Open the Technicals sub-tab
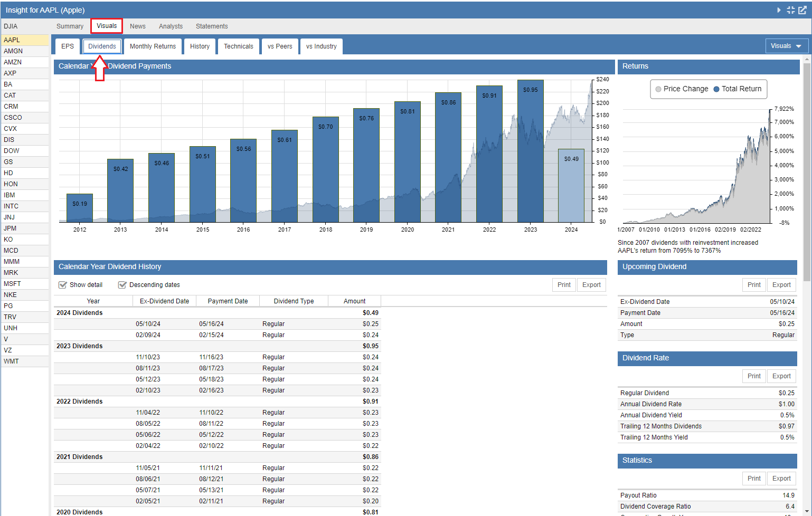Image resolution: width=812 pixels, height=516 pixels. 239,46
